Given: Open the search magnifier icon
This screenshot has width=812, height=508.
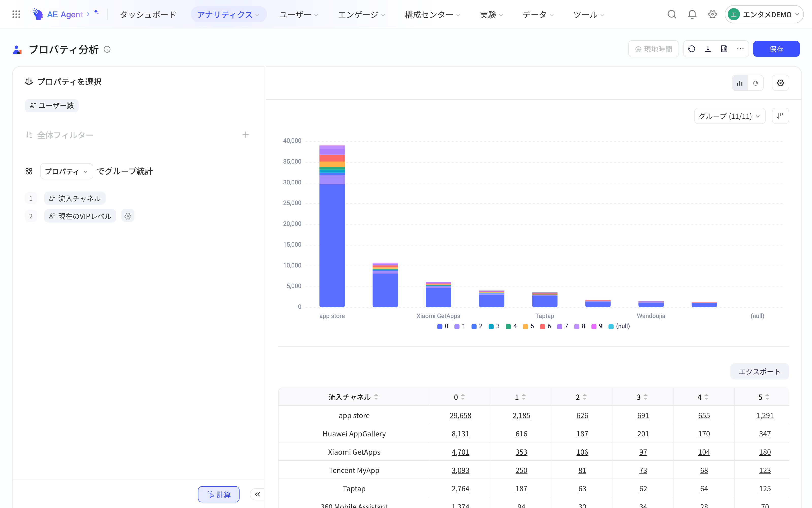Looking at the screenshot, I should point(671,14).
